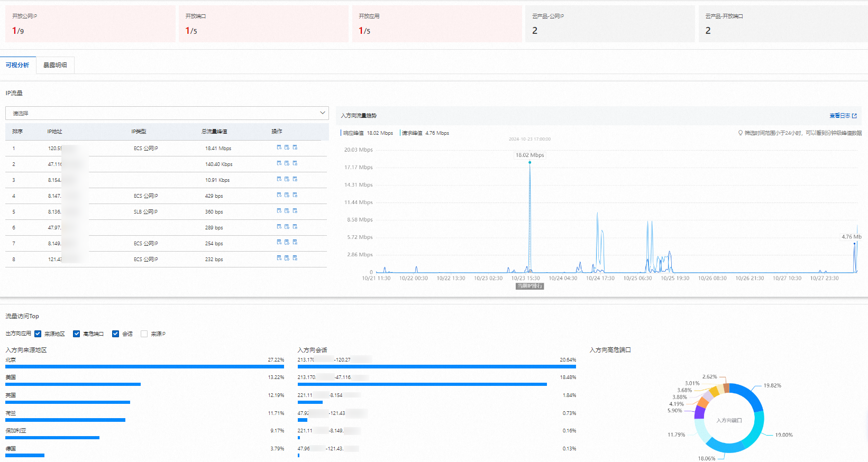Click last action icon in the 232 bps row

[x=295, y=258]
